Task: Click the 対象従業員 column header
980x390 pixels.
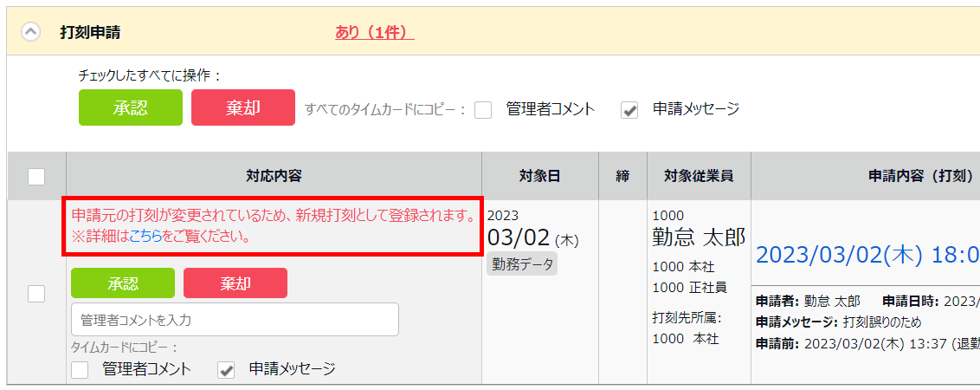Action: (x=699, y=177)
